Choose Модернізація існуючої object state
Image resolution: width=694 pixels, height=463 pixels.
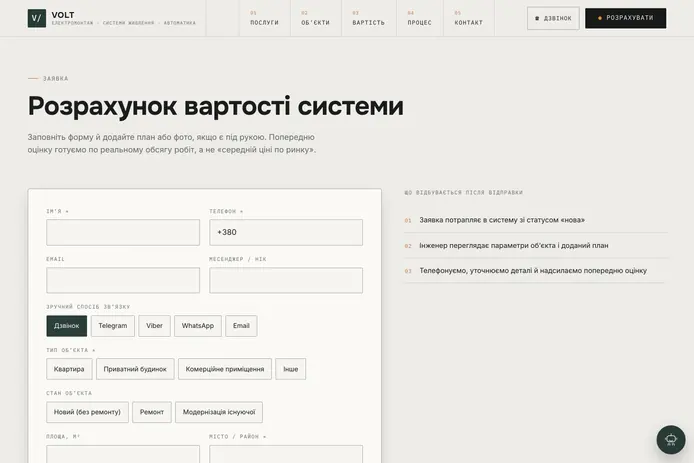click(219, 412)
